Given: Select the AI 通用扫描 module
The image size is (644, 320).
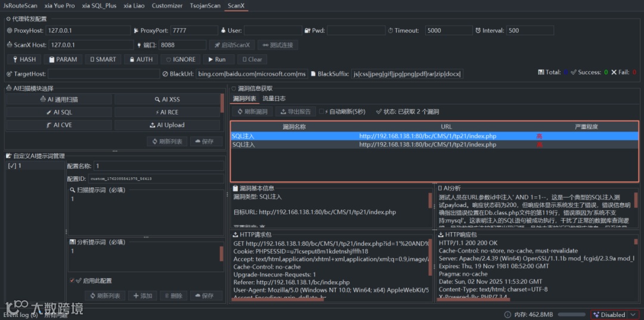Looking at the screenshot, I should [58, 99].
